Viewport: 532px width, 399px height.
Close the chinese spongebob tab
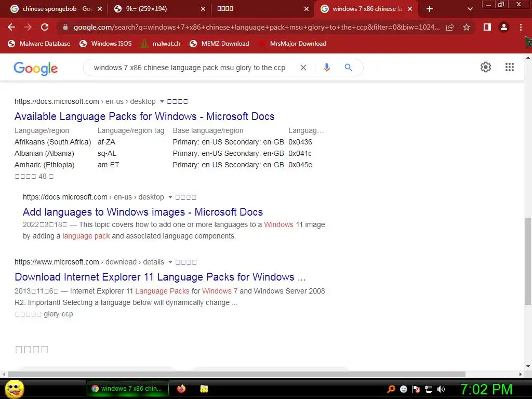click(99, 9)
